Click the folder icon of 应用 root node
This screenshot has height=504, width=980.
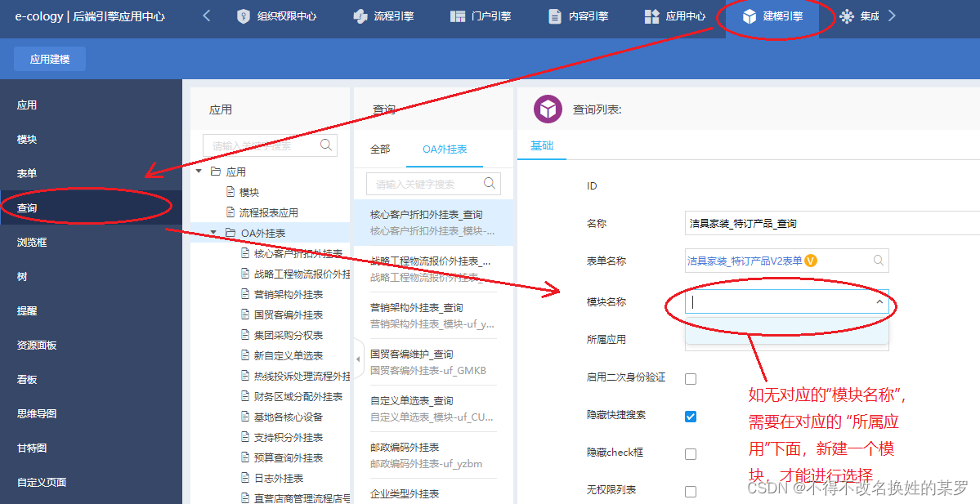click(x=216, y=171)
